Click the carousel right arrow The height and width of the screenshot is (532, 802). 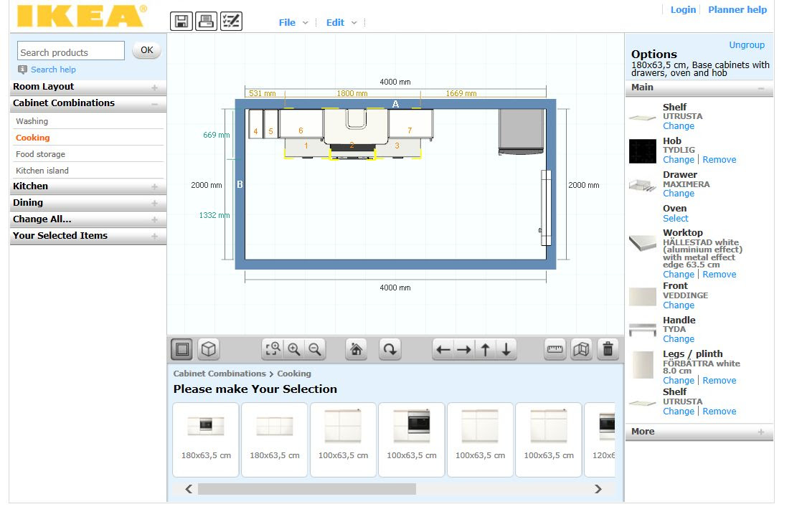598,489
